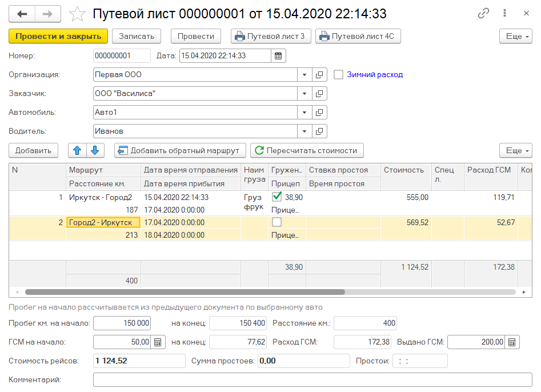Copy link to document via chain icon
Viewport: 541px width, 392px height.
coord(483,14)
